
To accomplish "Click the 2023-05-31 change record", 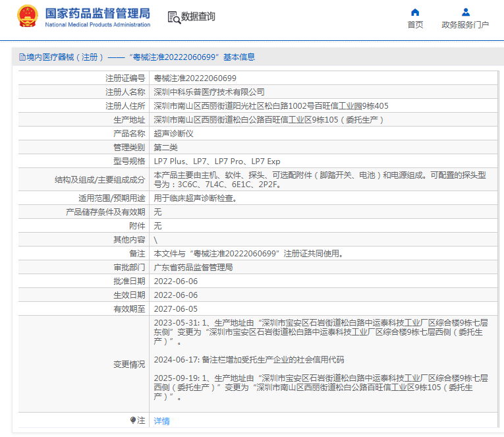I will [x=321, y=332].
